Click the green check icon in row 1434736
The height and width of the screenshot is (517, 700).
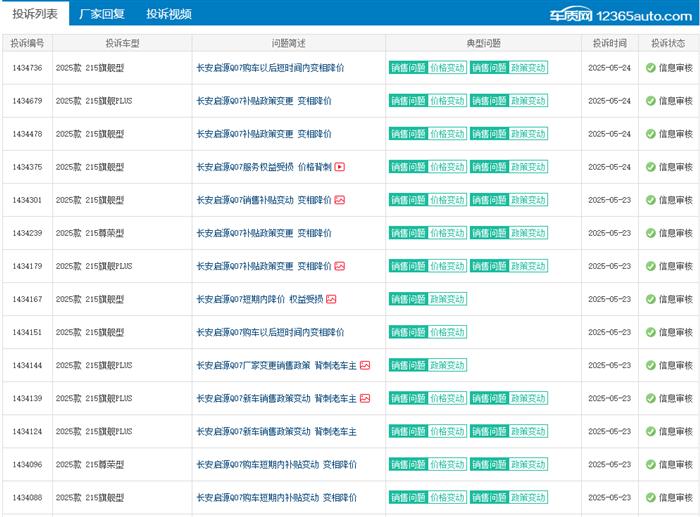coord(651,68)
